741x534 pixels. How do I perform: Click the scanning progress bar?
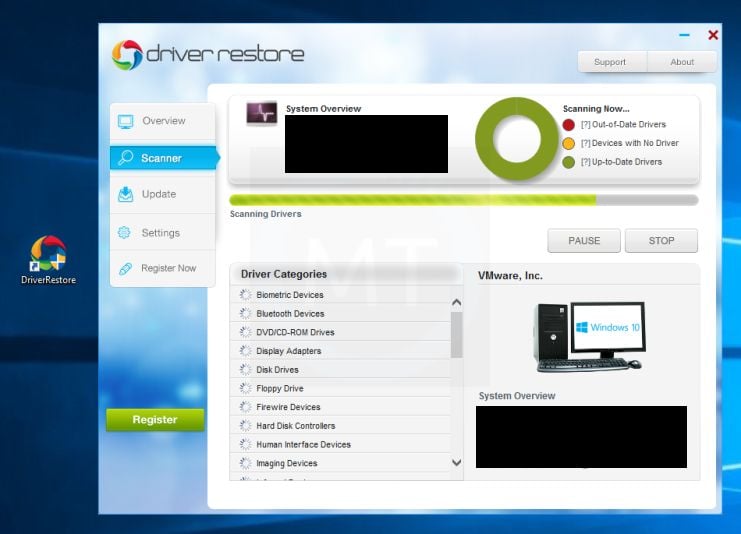(464, 200)
